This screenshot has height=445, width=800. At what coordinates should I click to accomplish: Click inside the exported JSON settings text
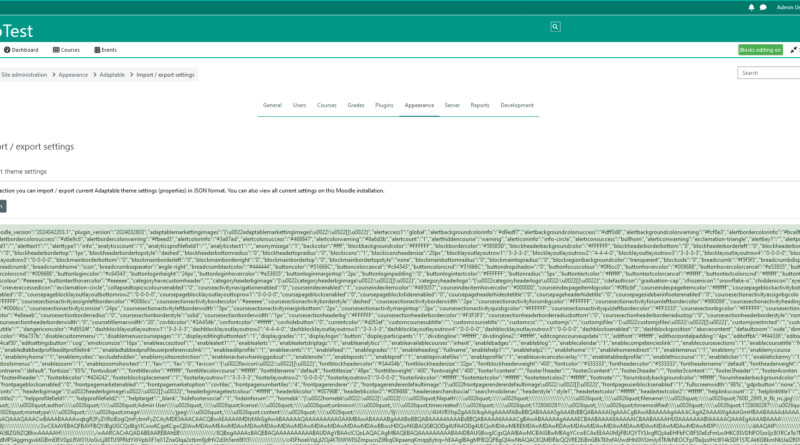click(x=400, y=335)
